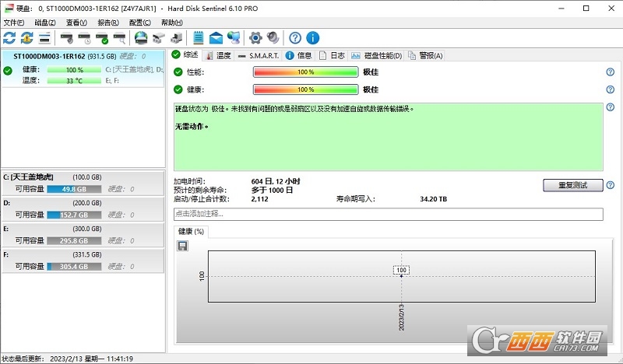The image size is (623, 364).
Task: Select the C: [天王盖地虎] partition
Action: [83, 183]
